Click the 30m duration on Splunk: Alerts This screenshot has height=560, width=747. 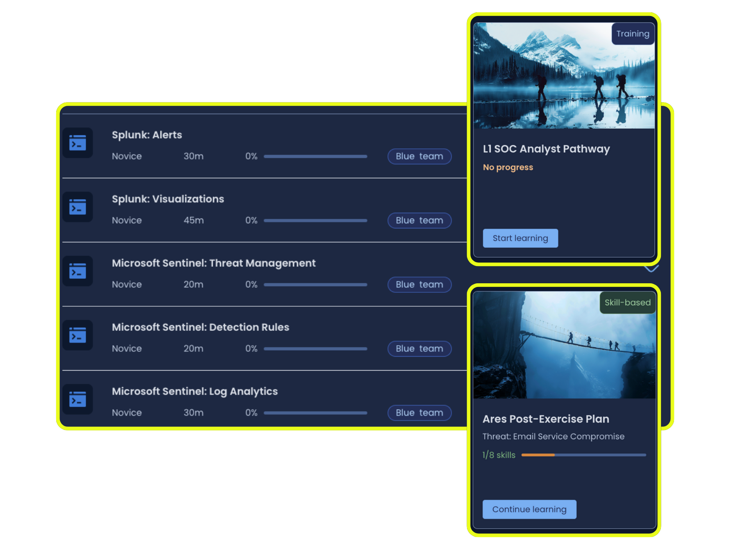coord(194,156)
